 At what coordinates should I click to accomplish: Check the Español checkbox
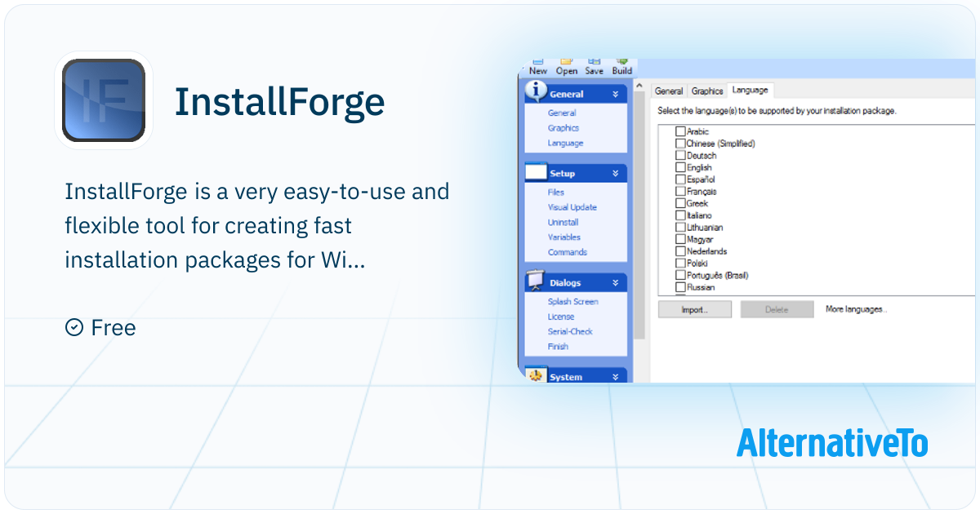(x=680, y=179)
